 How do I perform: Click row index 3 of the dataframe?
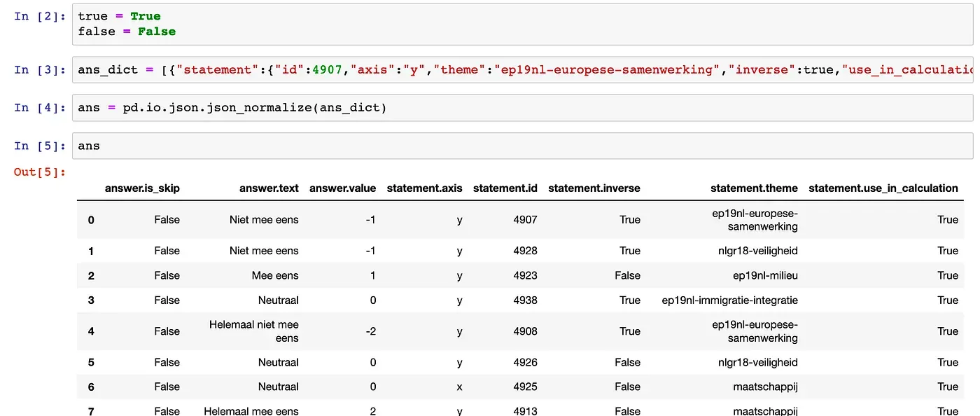91,300
